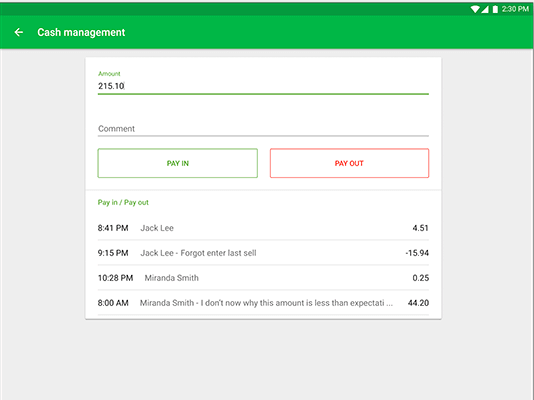Open the 8:41 PM Jack Lee entry
The height and width of the screenshot is (400, 534).
click(x=263, y=228)
